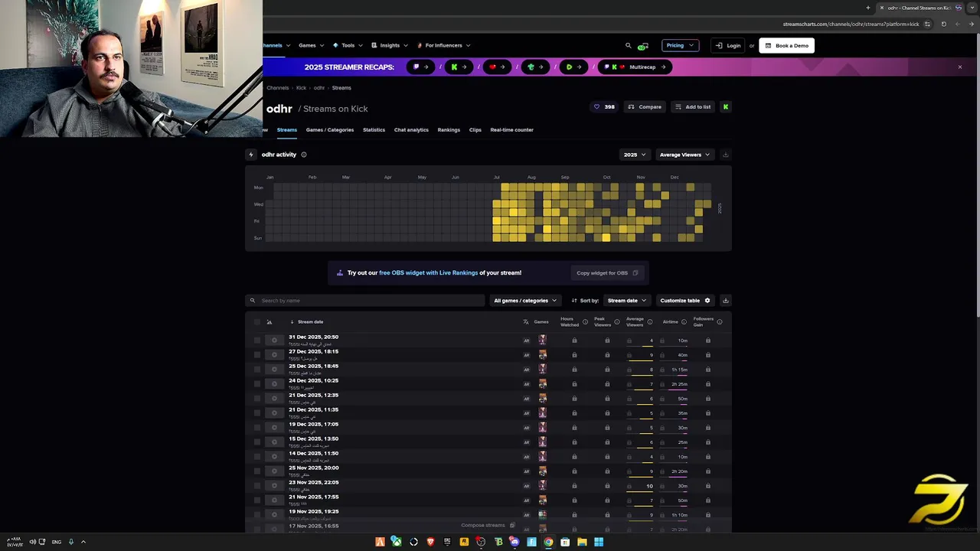Switch to the Statistics tab
980x551 pixels.
pyautogui.click(x=374, y=130)
